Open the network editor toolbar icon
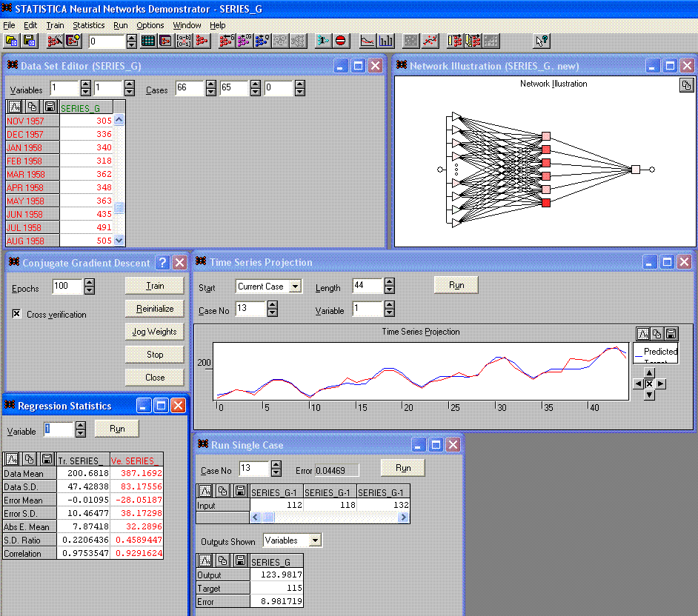Image resolution: width=698 pixels, height=616 pixels. click(x=165, y=41)
